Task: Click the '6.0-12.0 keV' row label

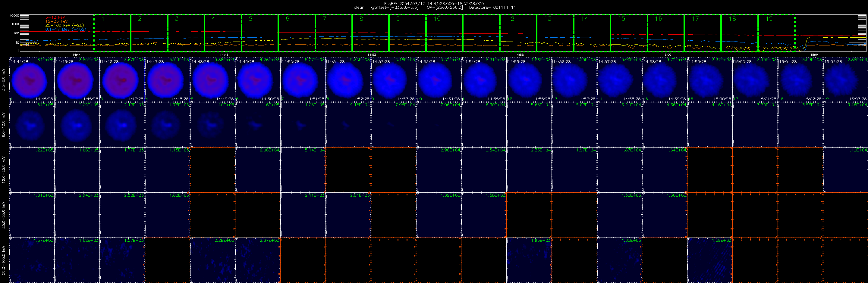Action: click(4, 125)
